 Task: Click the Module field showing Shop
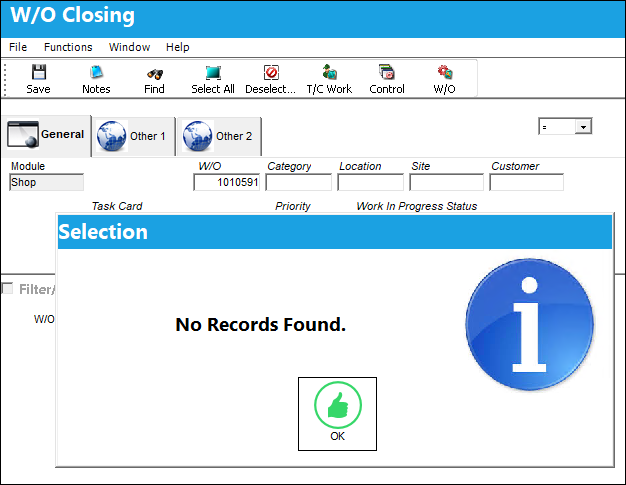(x=47, y=182)
